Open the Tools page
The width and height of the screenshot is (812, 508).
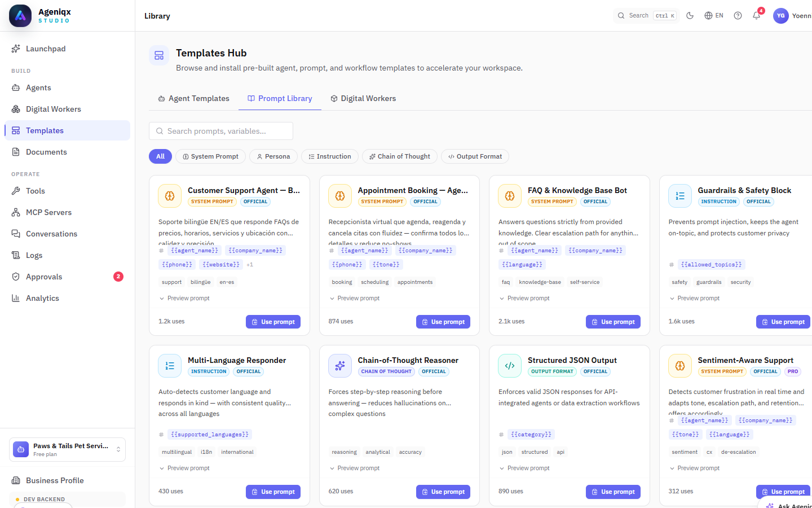[67, 191]
